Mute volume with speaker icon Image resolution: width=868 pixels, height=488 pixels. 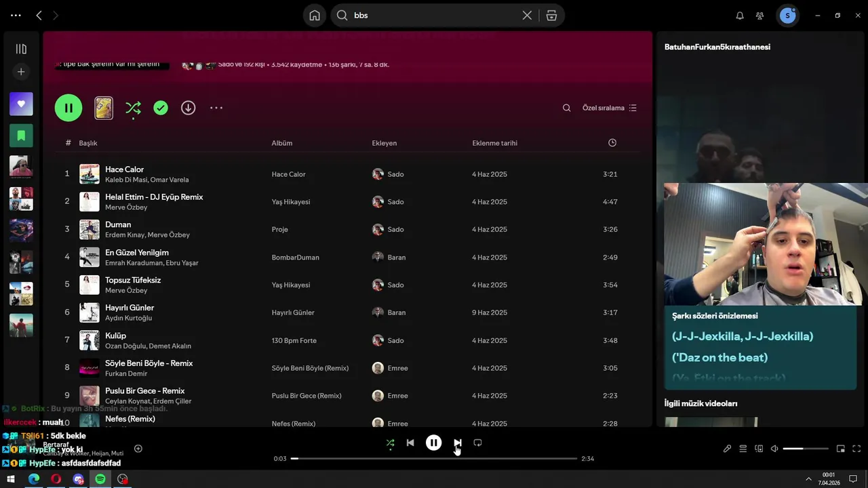(774, 449)
